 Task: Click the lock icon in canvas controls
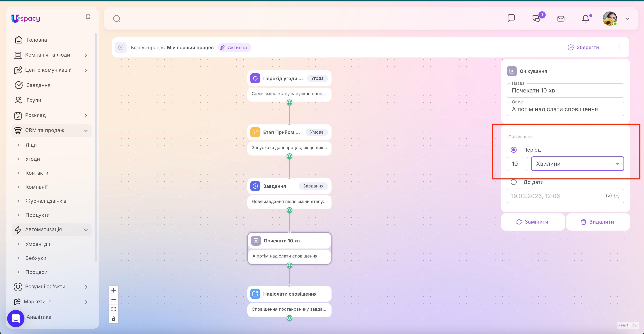point(113,319)
